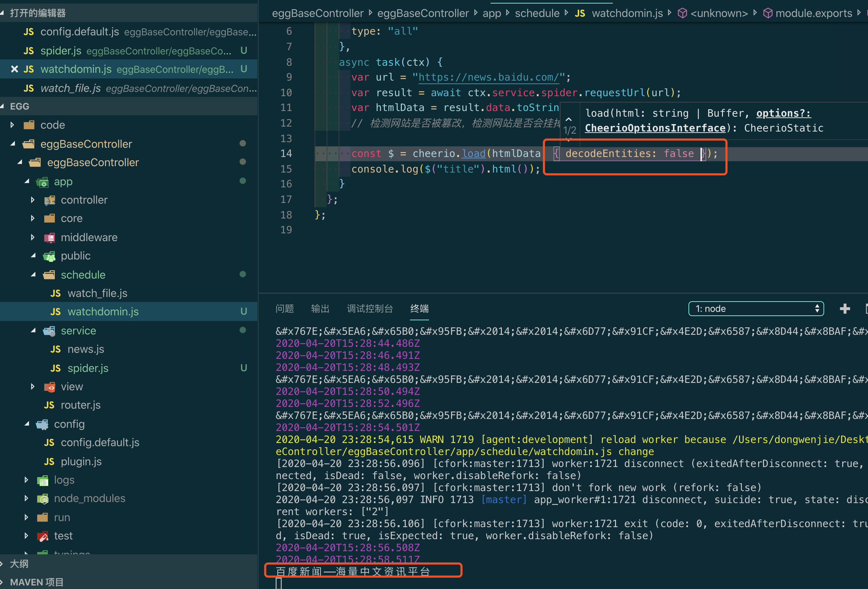Switch to the 输出 panel tab
Screen dimensions: 868x589
tap(320, 309)
